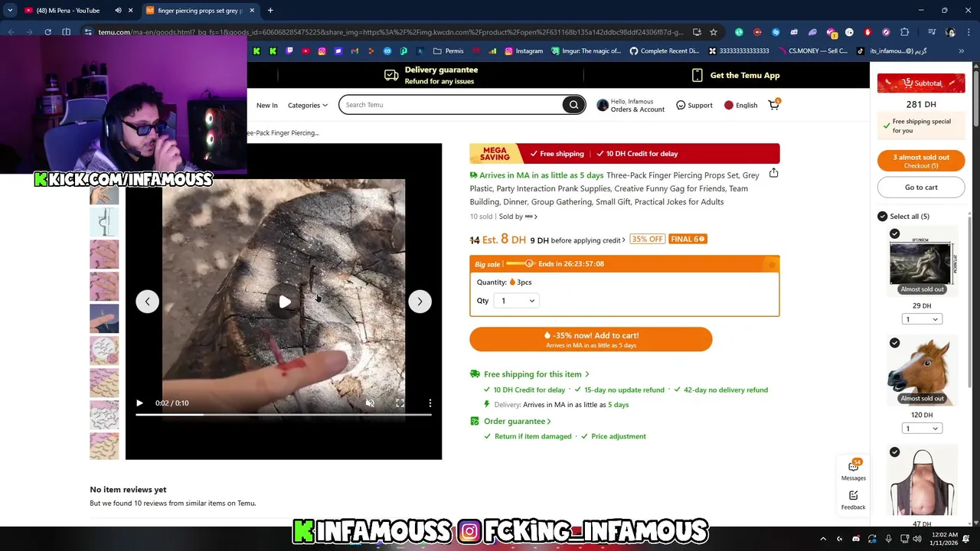Open Support menu

(694, 106)
